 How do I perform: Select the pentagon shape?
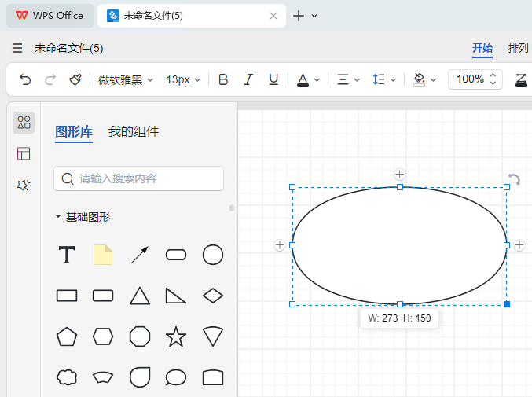[x=67, y=336]
